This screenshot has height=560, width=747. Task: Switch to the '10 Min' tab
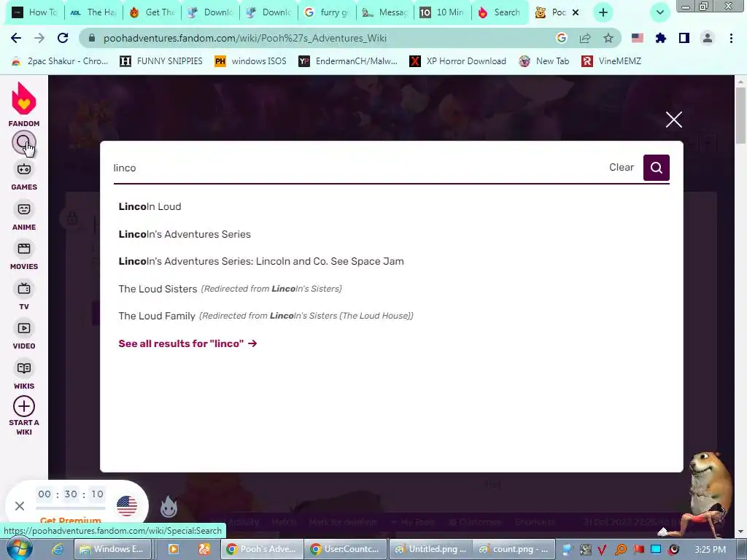point(443,12)
